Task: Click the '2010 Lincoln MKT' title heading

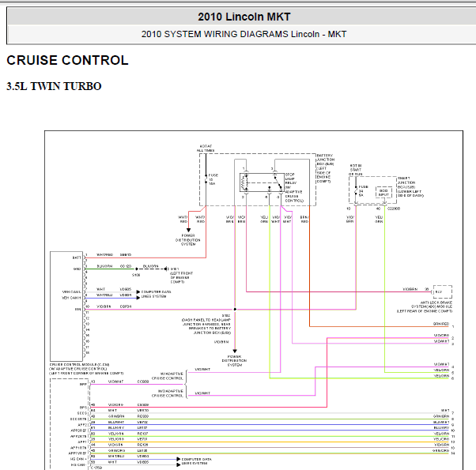Action: click(x=244, y=17)
